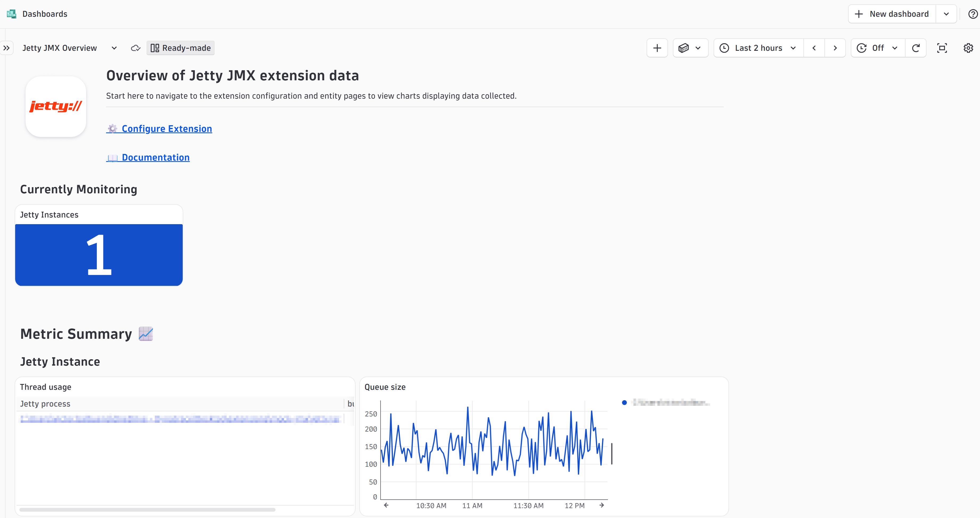Click the Jetty Instance section heading

click(60, 362)
